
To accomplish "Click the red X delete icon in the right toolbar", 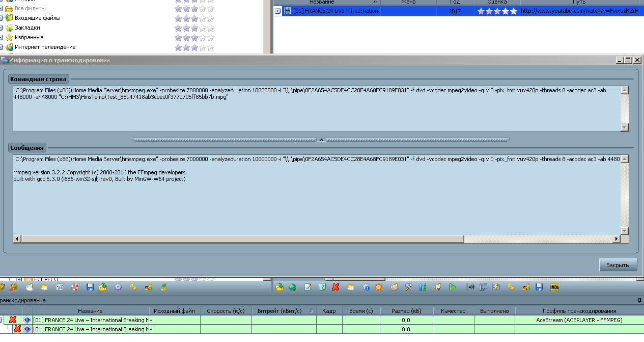I will [x=335, y=287].
